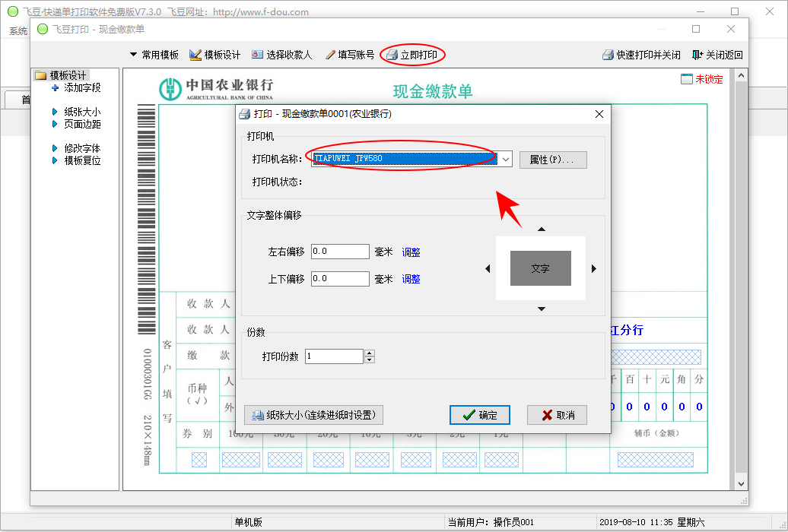788x532 pixels.
Task: Click 纸张大小(连续进纸时设置) button
Action: tap(313, 415)
